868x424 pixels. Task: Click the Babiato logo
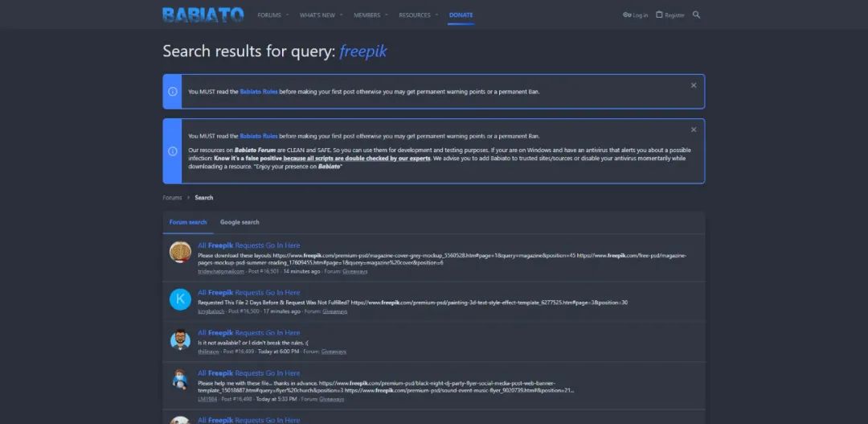[x=203, y=15]
